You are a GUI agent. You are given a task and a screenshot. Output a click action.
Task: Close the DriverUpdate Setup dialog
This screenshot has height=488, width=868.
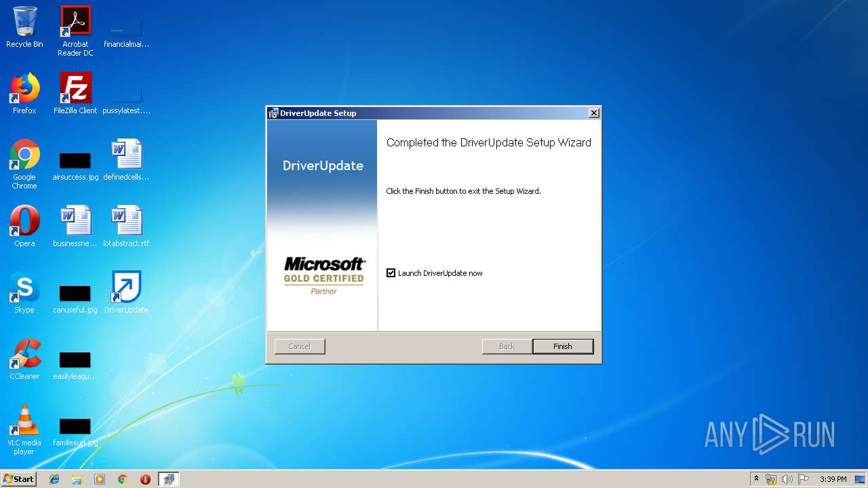click(593, 113)
